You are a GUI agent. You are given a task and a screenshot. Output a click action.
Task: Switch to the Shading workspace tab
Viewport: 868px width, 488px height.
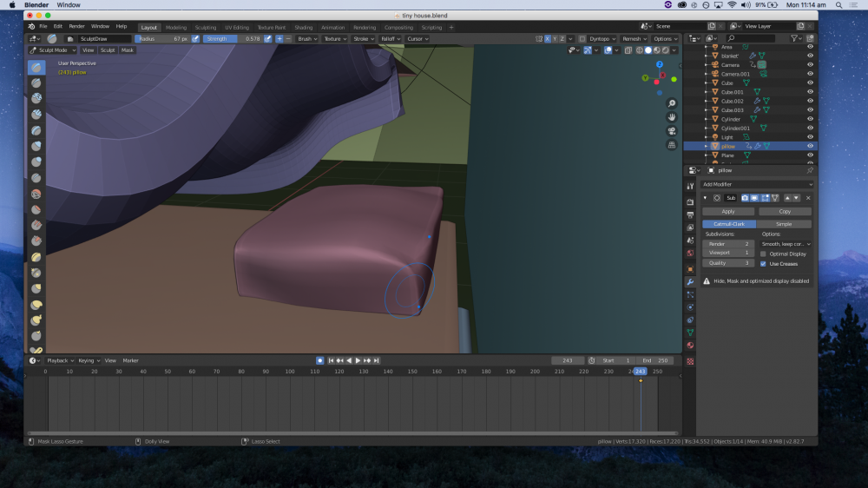303,27
